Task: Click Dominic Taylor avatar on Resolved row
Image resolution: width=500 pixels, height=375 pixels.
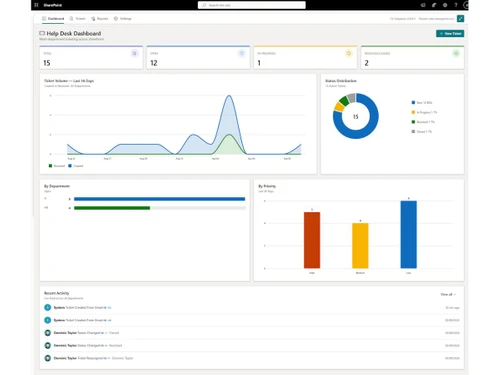Action: click(48, 345)
